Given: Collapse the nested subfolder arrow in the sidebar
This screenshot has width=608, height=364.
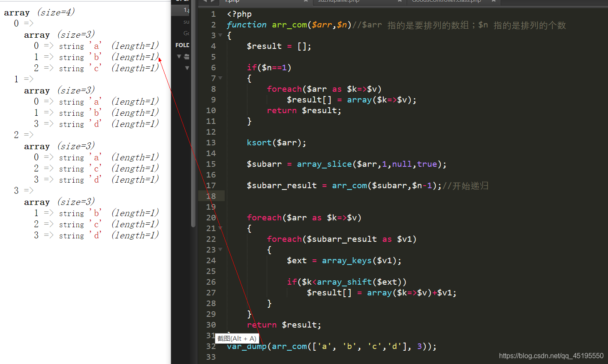Looking at the screenshot, I should (x=187, y=68).
